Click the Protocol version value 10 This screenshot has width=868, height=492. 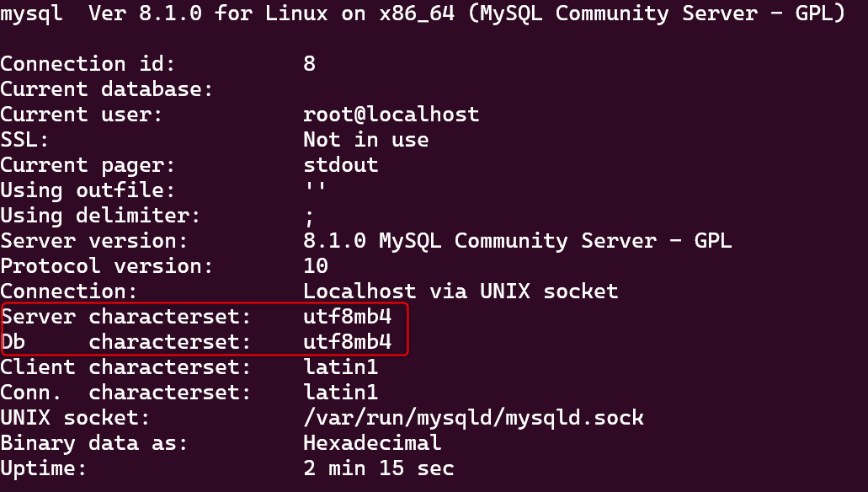point(316,266)
